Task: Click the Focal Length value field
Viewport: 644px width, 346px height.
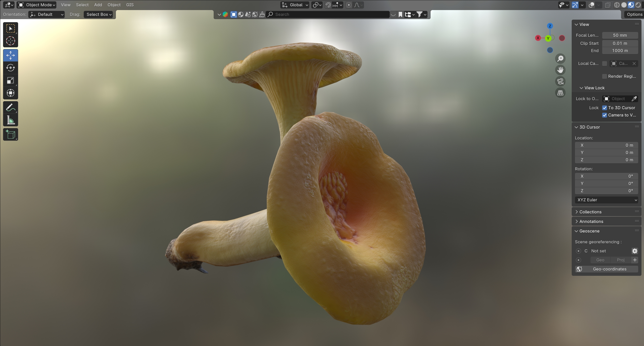Action: tap(620, 35)
